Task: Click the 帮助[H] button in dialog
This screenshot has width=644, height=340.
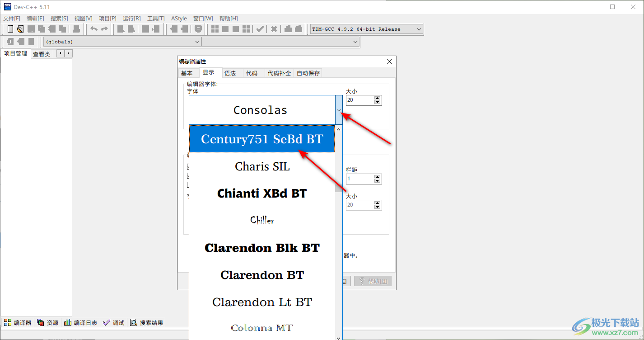Action: (x=373, y=281)
